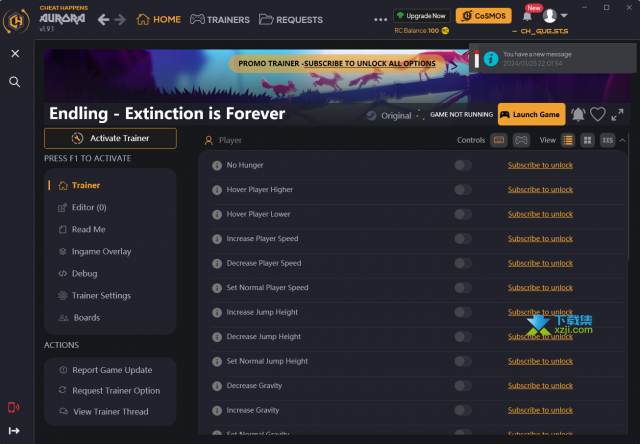
Task: Switch to grid view icon
Action: 587,140
